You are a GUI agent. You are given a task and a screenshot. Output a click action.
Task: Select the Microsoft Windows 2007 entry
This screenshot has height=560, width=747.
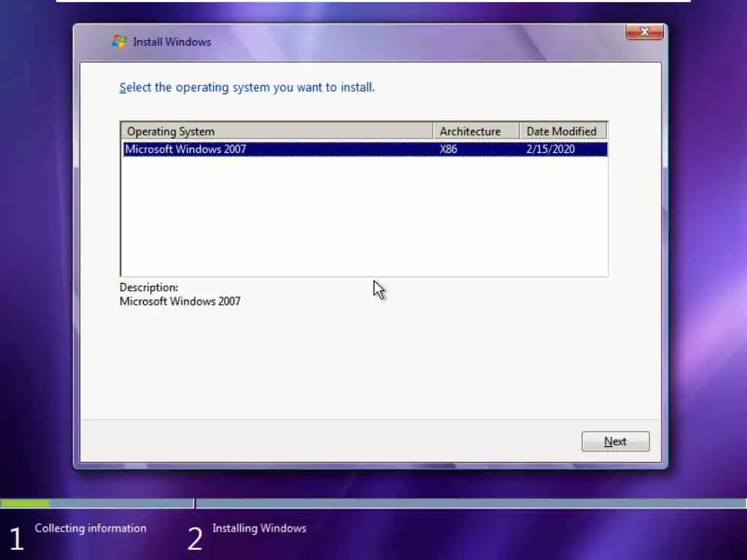pos(365,149)
